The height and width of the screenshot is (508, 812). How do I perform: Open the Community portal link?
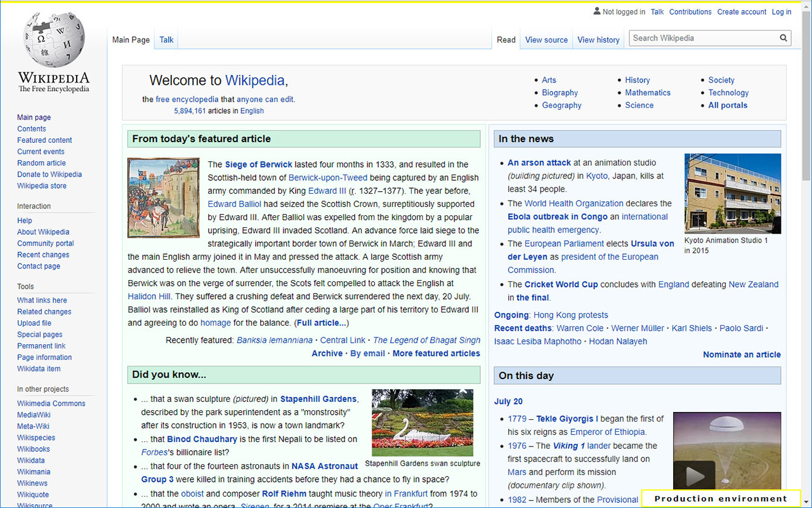point(46,243)
